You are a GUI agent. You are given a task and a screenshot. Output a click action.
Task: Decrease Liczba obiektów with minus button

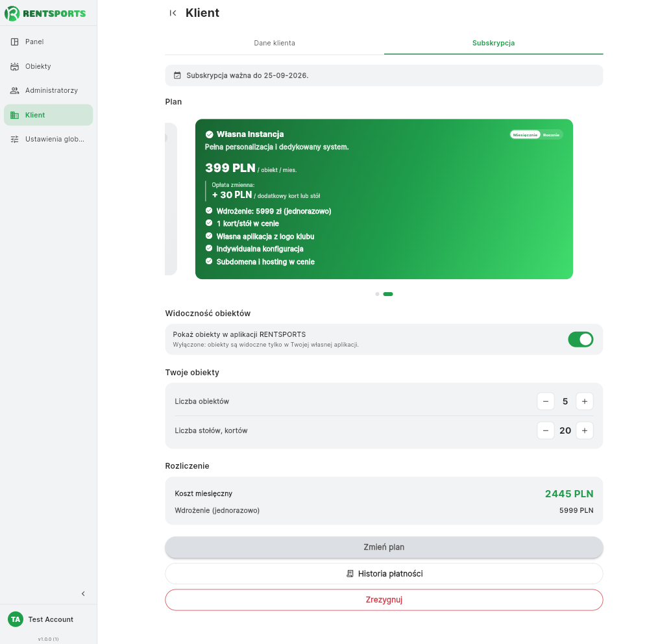tap(546, 401)
